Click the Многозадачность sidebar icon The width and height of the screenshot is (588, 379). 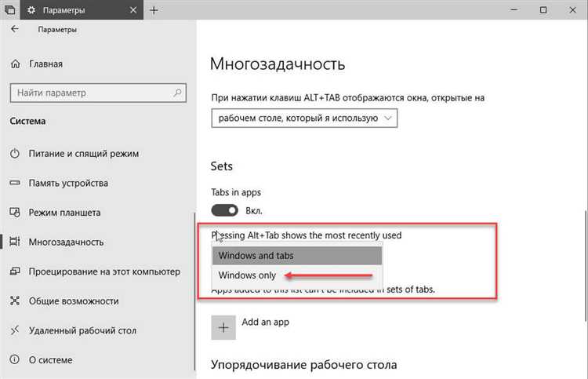point(15,242)
